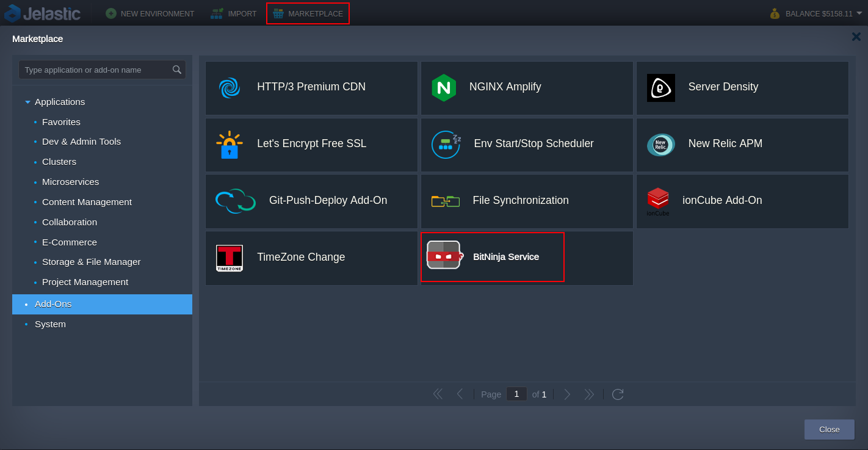Click the New Relic APM logo icon
The height and width of the screenshot is (450, 868).
point(661,145)
